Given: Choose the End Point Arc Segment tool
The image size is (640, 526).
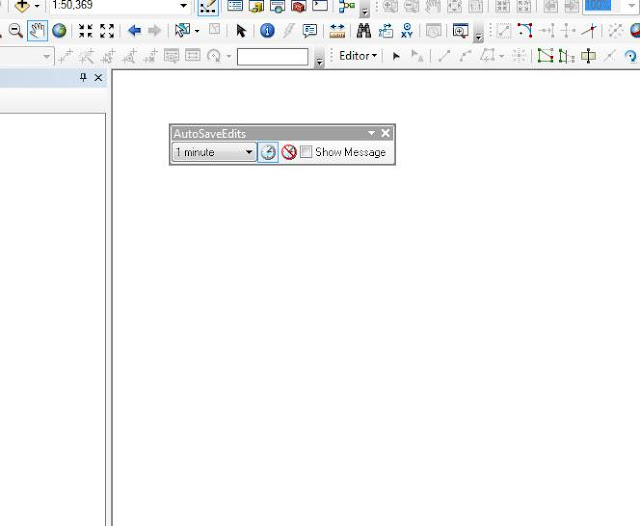Looking at the screenshot, I should [x=465, y=56].
